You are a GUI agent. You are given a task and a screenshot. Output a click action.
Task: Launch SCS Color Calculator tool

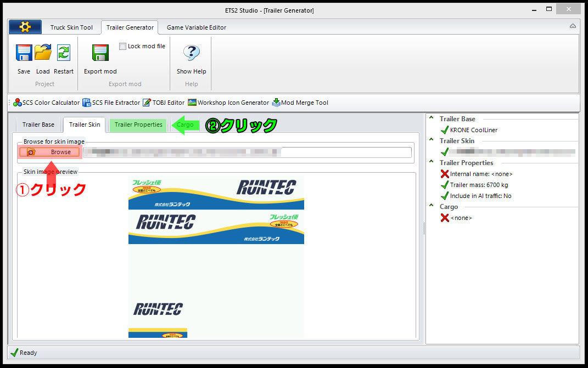pos(47,103)
